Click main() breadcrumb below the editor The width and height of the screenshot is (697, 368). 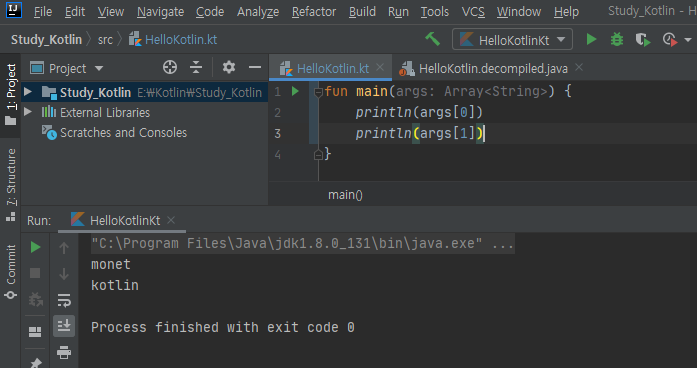coord(345,195)
